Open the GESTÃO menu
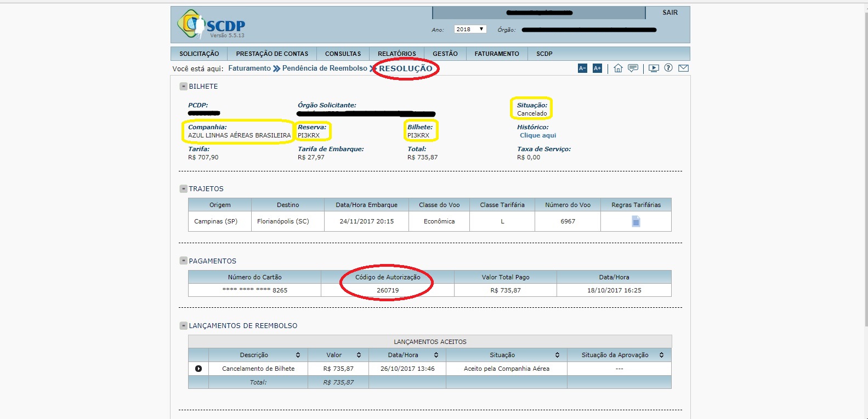 click(x=445, y=54)
